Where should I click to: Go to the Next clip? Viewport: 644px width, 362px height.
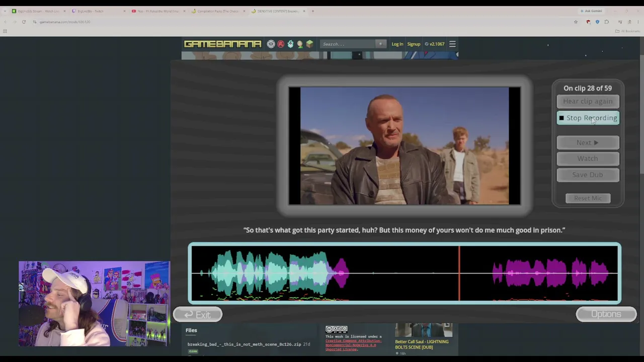588,143
